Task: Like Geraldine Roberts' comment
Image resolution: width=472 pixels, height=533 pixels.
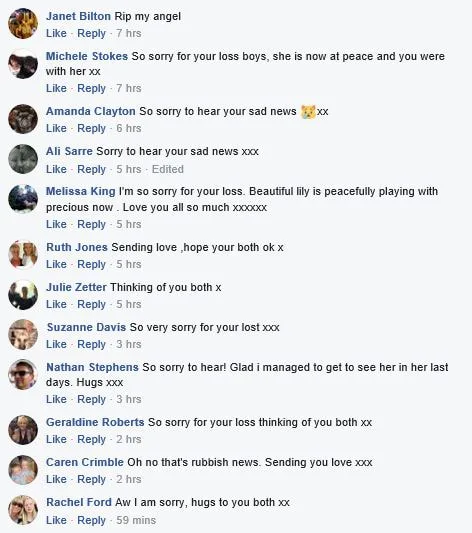Action: click(56, 439)
